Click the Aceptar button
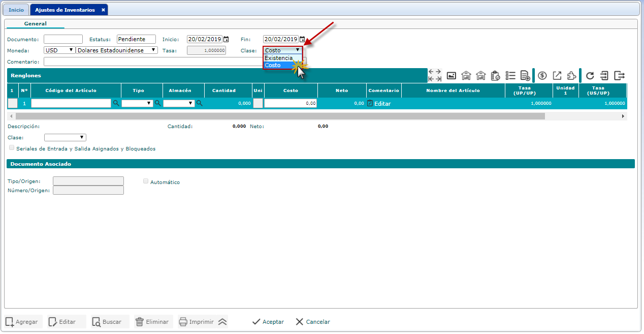The image size is (644, 334). tap(268, 322)
